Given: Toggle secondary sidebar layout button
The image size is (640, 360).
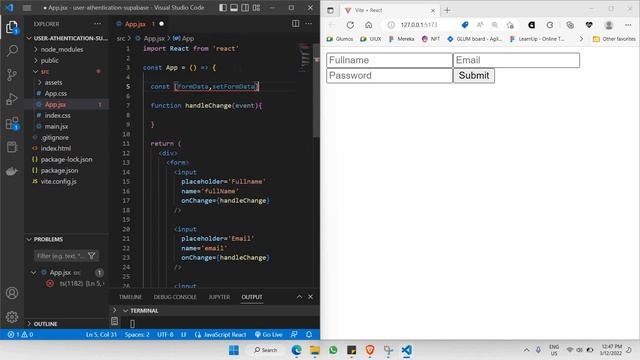Looking at the screenshot, I should click(245, 8).
